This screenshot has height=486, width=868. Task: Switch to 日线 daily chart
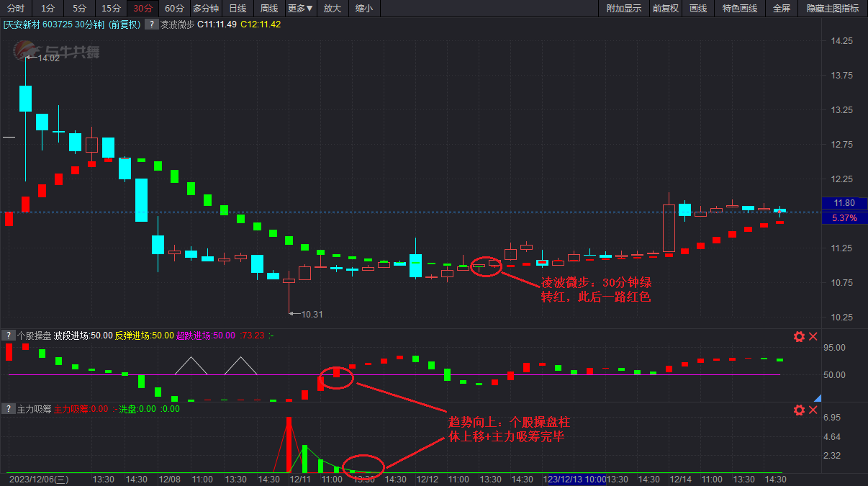(238, 9)
